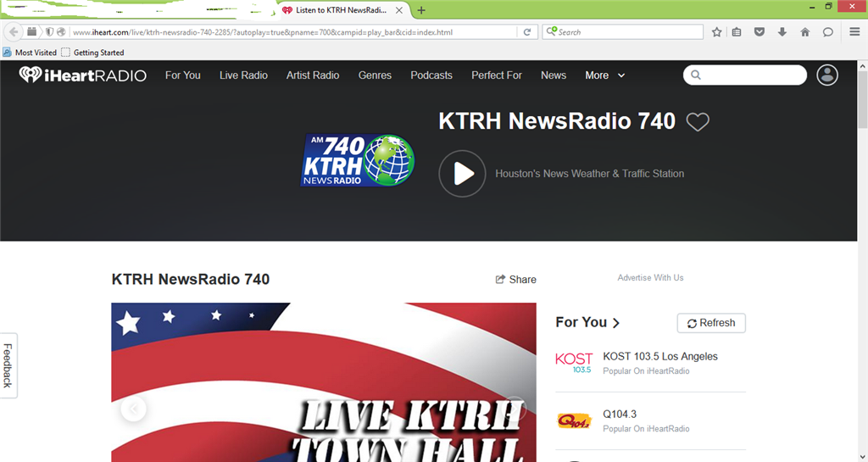868x462 pixels.
Task: Close the KTRH NewsRadio tab
Action: (398, 10)
